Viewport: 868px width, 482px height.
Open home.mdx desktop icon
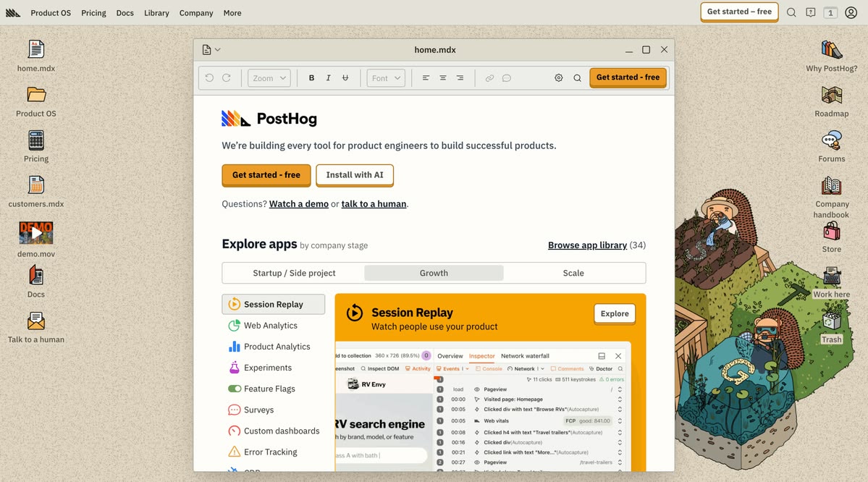pyautogui.click(x=36, y=51)
